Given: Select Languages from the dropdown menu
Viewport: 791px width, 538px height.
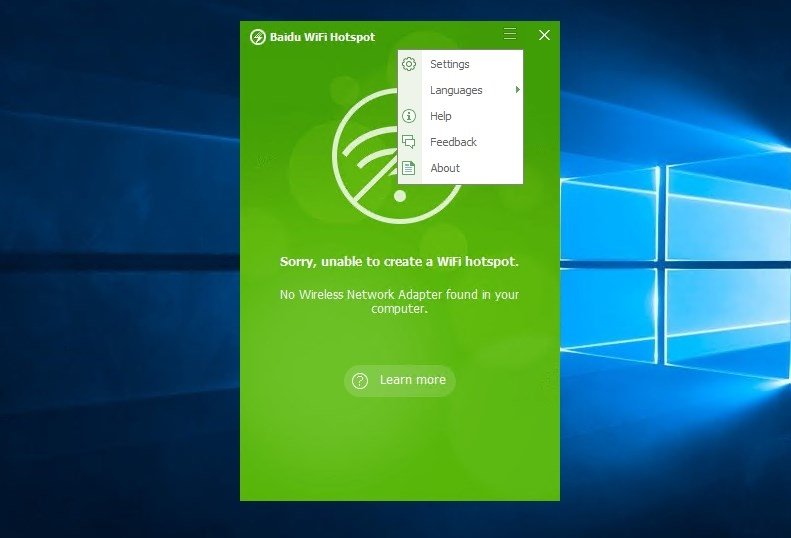Looking at the screenshot, I should pyautogui.click(x=460, y=90).
